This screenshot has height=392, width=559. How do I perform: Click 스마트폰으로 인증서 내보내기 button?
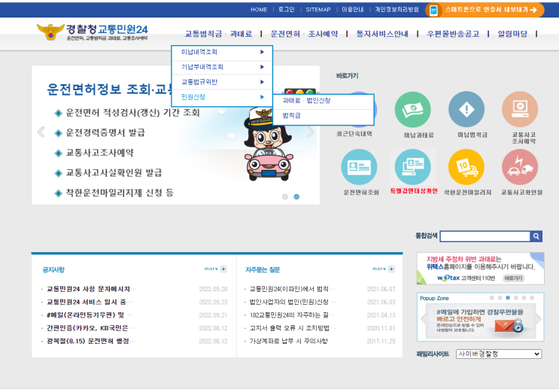pos(485,10)
